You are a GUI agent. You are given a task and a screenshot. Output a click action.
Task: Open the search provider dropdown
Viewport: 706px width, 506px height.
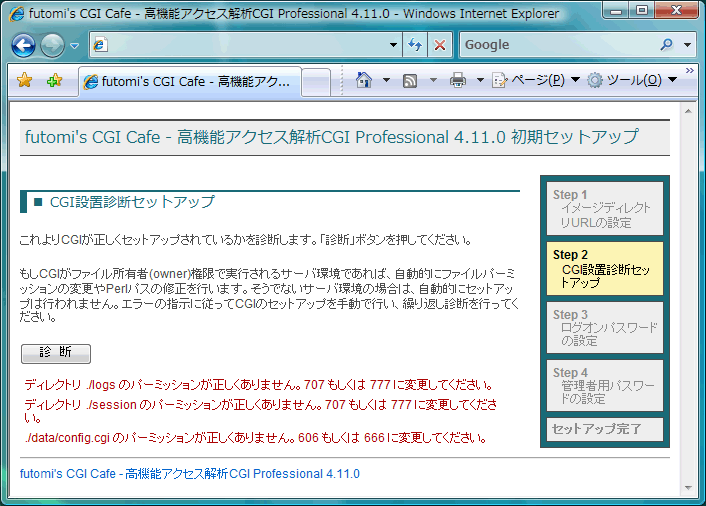click(687, 45)
